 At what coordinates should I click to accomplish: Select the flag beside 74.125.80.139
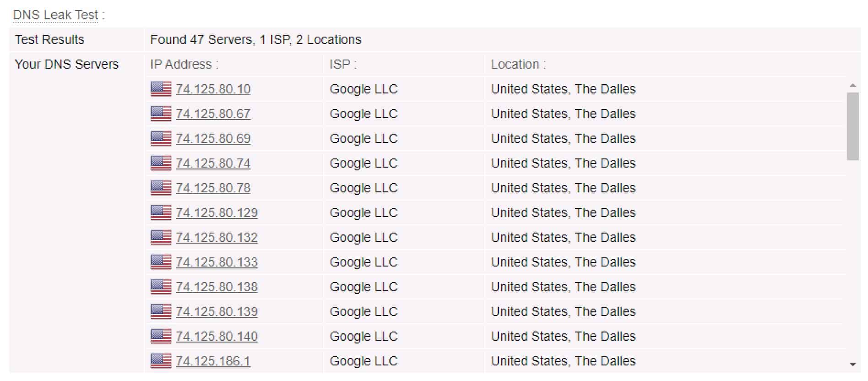click(x=161, y=311)
